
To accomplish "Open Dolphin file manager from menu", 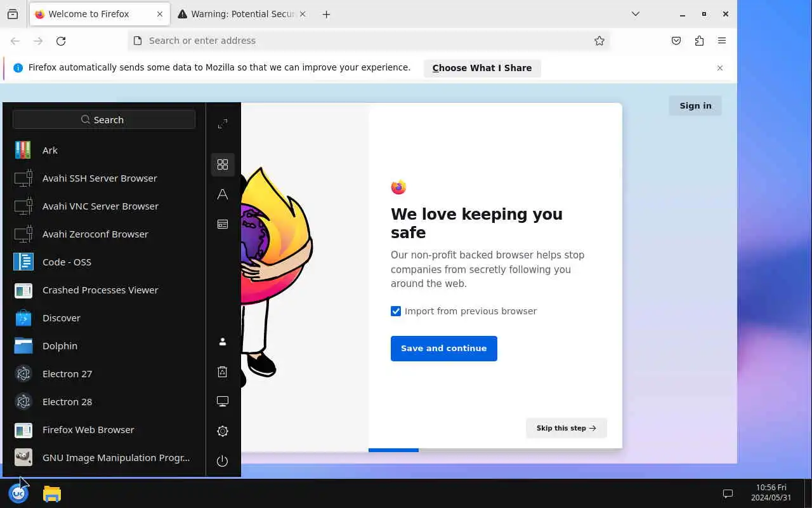I will point(104,346).
